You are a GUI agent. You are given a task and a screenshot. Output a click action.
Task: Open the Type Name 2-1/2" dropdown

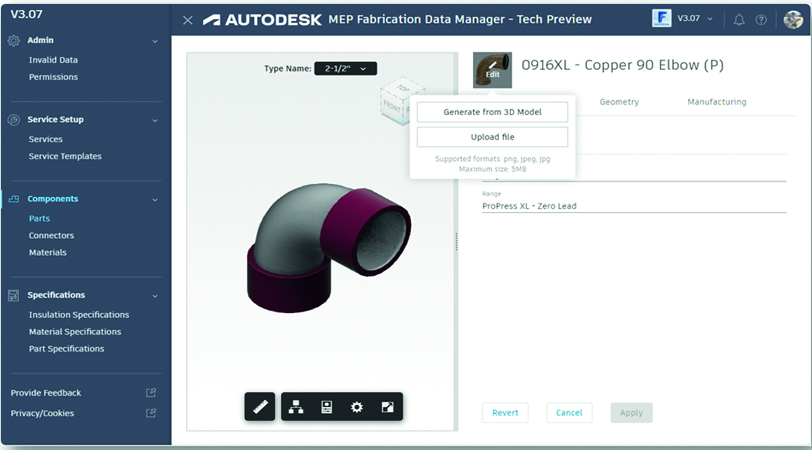345,68
